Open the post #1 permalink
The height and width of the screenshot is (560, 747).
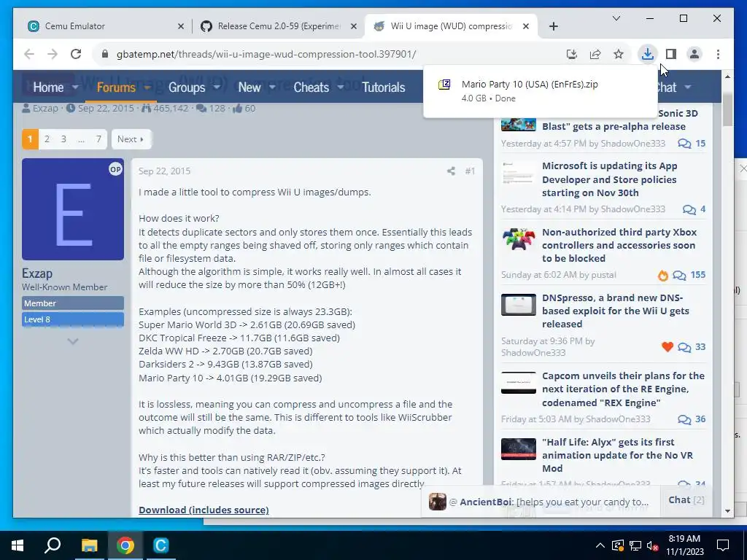(x=470, y=171)
